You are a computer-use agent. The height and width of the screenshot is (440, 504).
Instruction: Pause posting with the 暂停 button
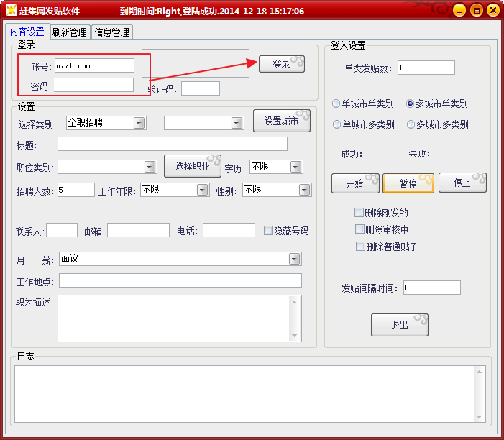[x=408, y=183]
